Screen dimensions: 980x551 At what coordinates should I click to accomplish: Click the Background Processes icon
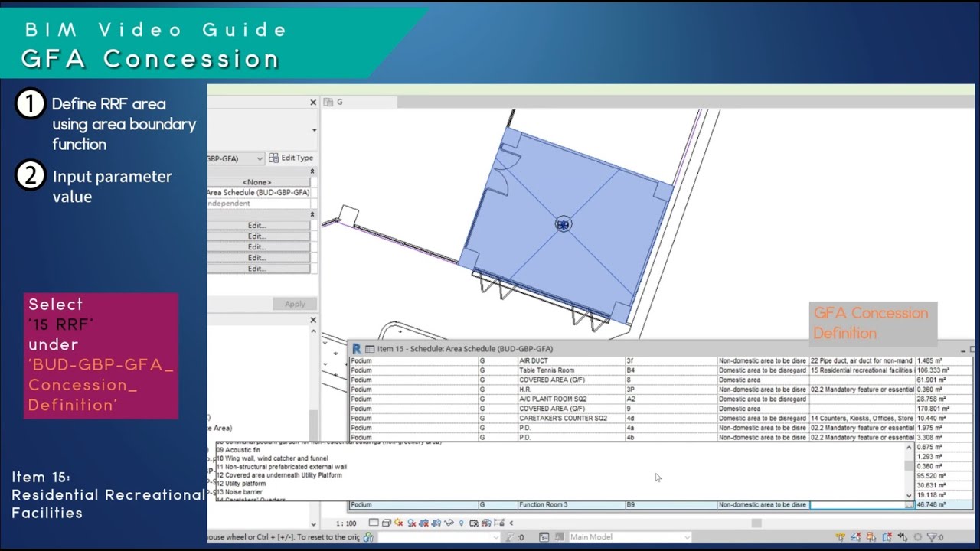click(918, 537)
